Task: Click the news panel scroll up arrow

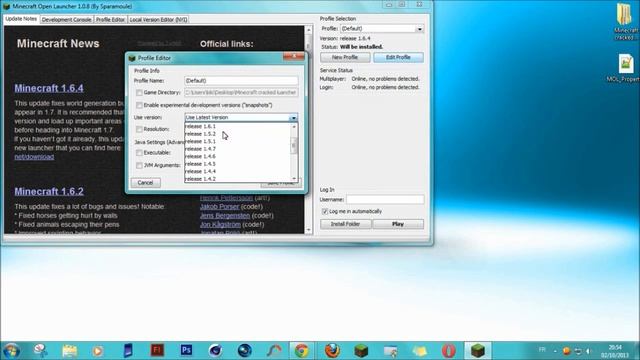Action: [309, 30]
